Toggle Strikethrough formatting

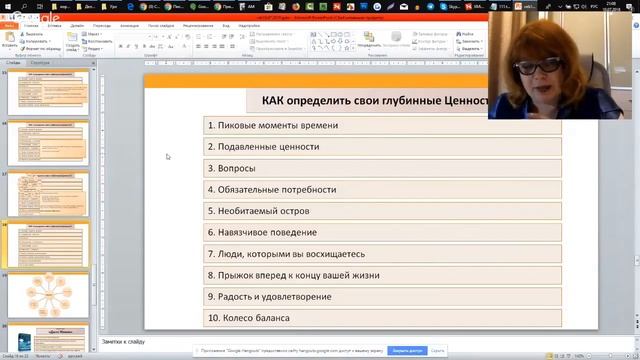[x=152, y=47]
